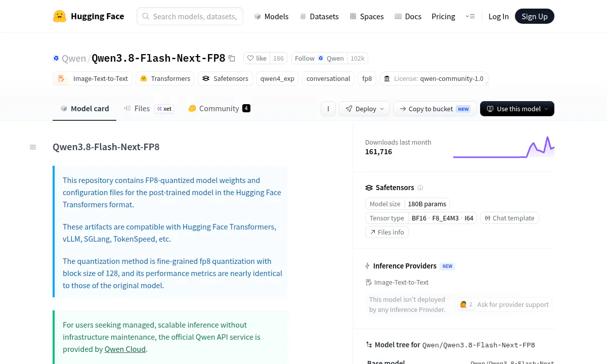The height and width of the screenshot is (364, 607).
Task: Click the BF16 · F8_E4M3 · I64 tensor types
Action: click(x=443, y=218)
